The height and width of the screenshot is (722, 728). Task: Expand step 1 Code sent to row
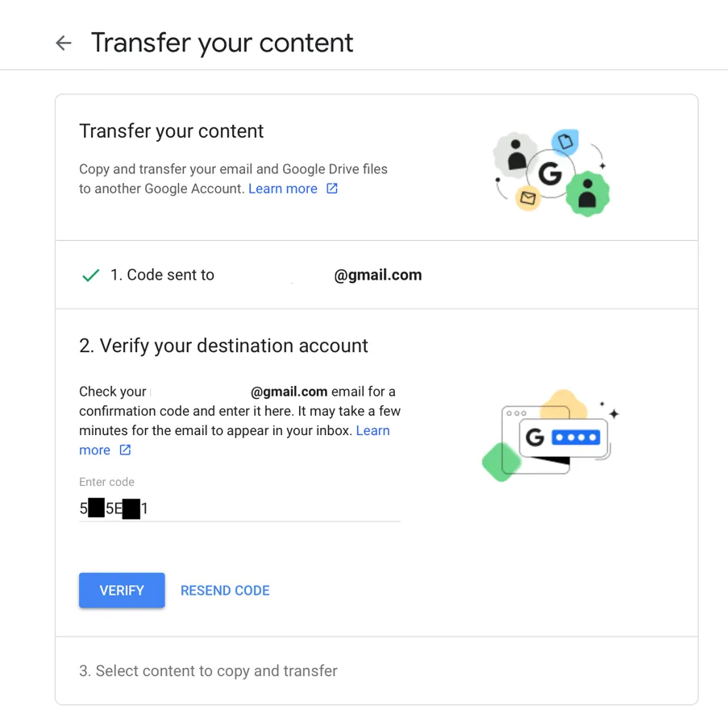click(376, 275)
